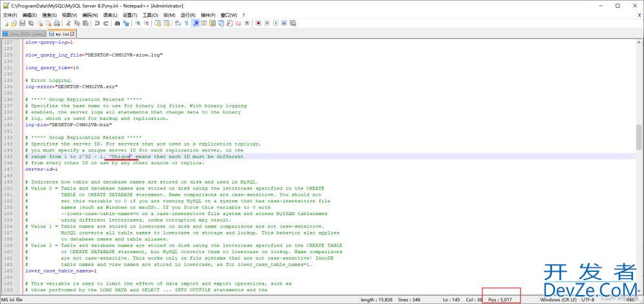This screenshot has height=304, width=644.
Task: Click the Save All toolbar icon
Action: tap(31, 23)
